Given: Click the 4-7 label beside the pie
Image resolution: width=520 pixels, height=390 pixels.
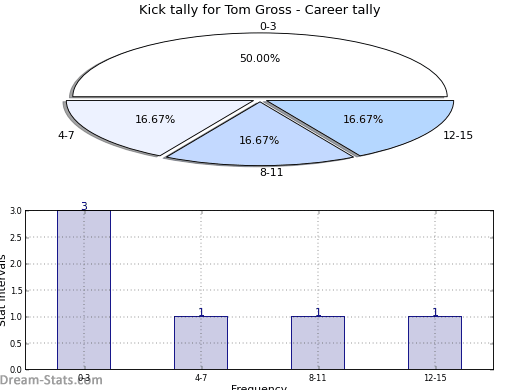Looking at the screenshot, I should coord(66,135).
